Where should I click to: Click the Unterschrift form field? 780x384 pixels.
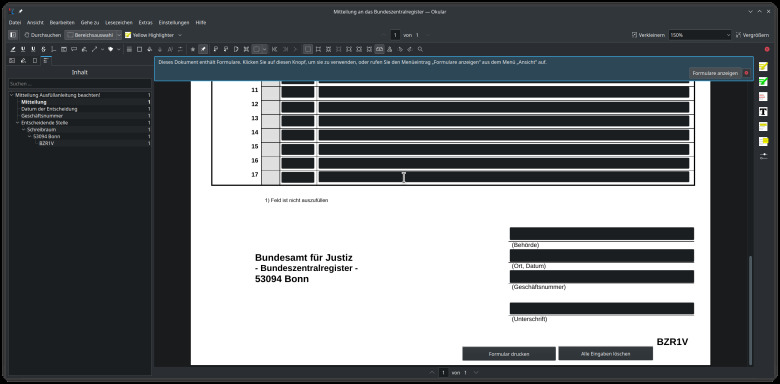click(601, 308)
